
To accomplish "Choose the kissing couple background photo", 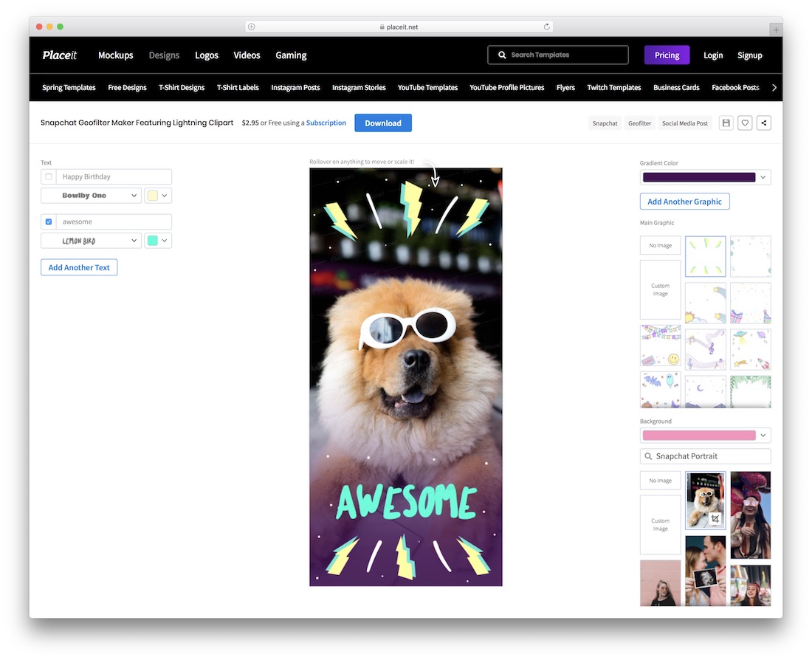I will click(705, 571).
